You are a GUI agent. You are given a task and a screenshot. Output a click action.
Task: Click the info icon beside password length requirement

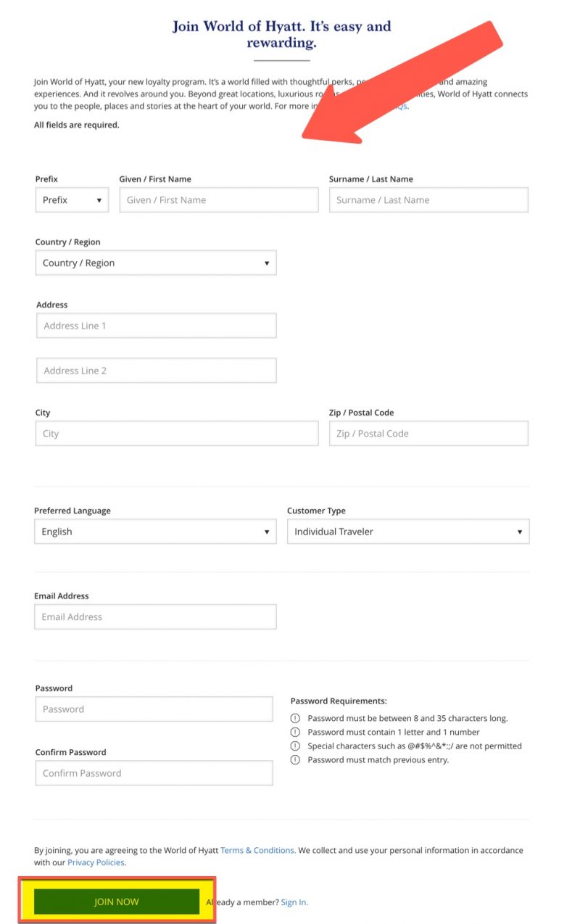(x=295, y=717)
